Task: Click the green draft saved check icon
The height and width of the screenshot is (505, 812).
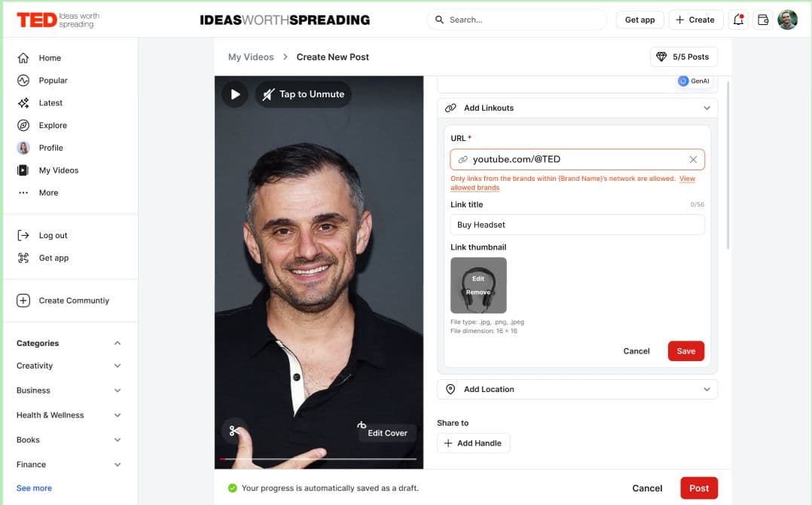Action: pyautogui.click(x=233, y=488)
